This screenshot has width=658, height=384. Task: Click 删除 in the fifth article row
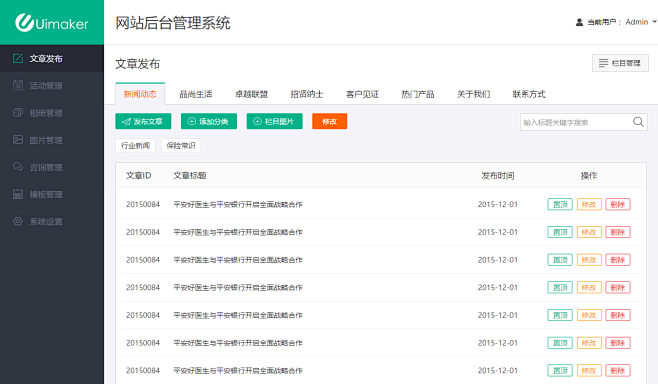pyautogui.click(x=618, y=315)
